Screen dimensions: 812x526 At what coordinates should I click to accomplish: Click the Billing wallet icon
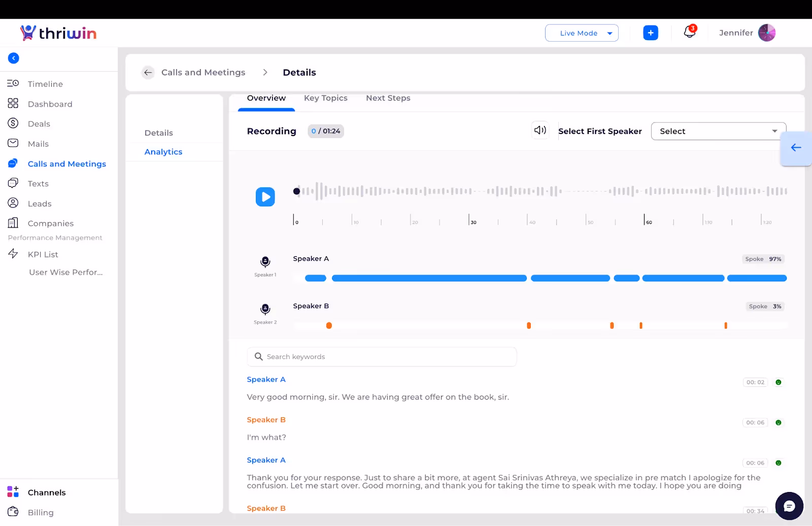pos(13,511)
